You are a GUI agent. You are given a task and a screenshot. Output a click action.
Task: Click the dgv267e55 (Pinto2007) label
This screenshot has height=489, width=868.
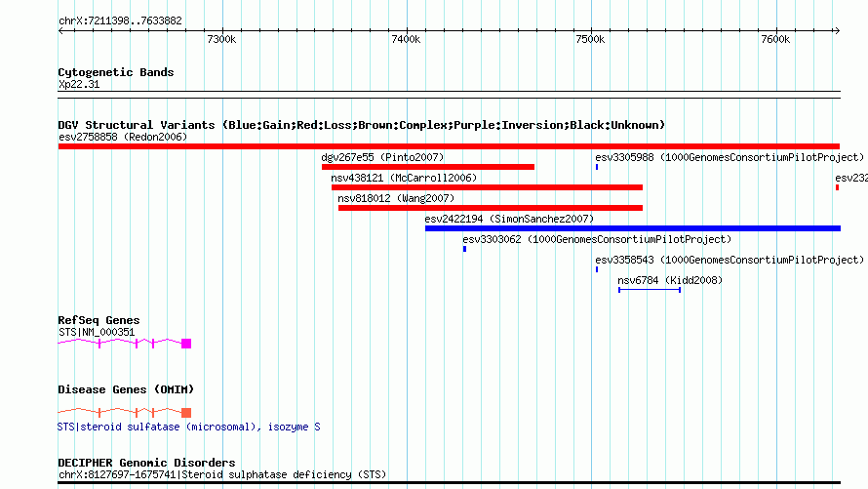pyautogui.click(x=382, y=157)
